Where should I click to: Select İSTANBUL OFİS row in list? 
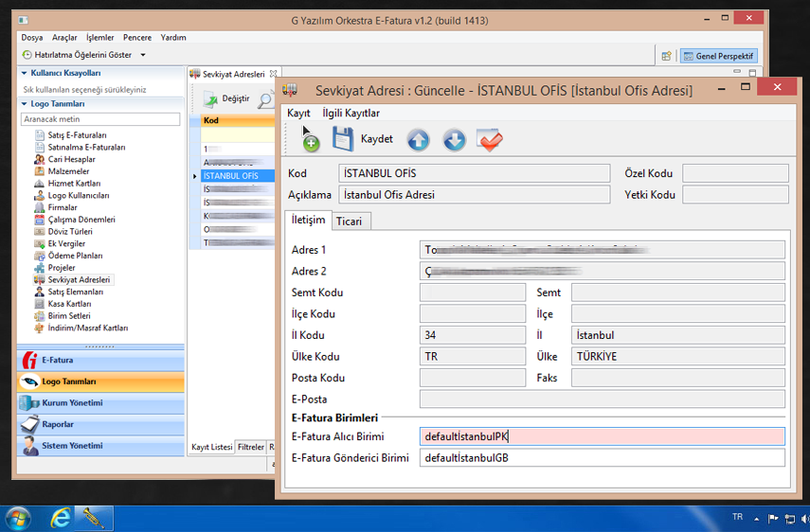click(x=237, y=176)
